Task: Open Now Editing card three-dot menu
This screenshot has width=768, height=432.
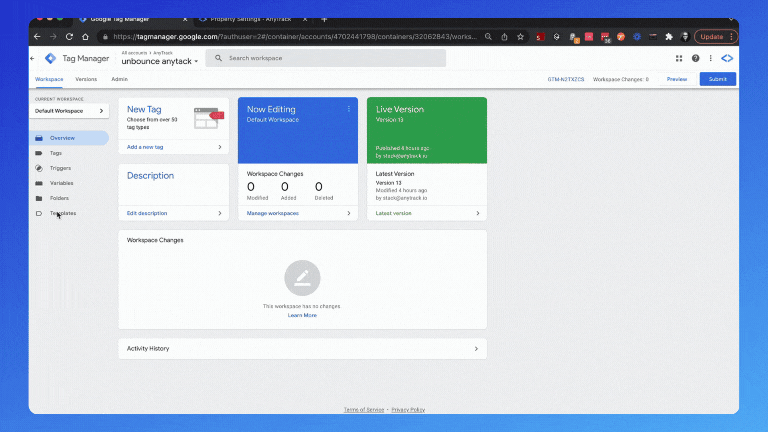Action: [x=349, y=109]
